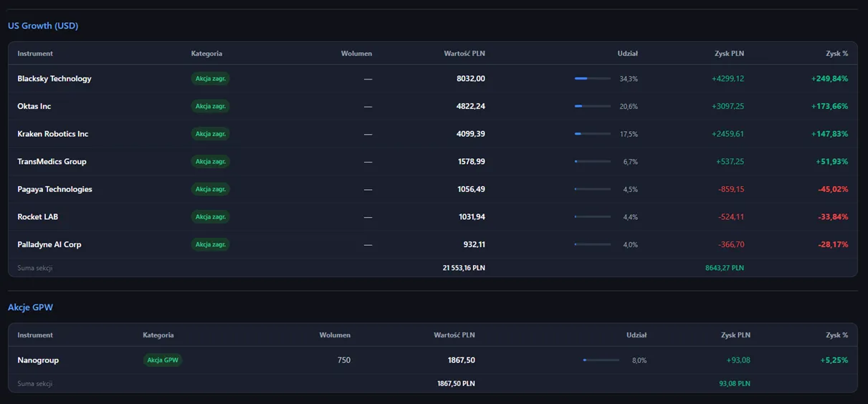Click the Nanogroup share progress bar
Image resolution: width=868 pixels, height=404 pixels.
(601, 360)
